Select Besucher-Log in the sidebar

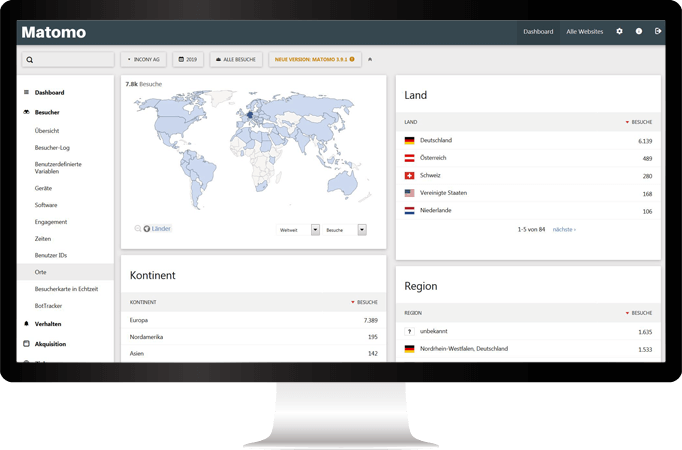[x=52, y=148]
